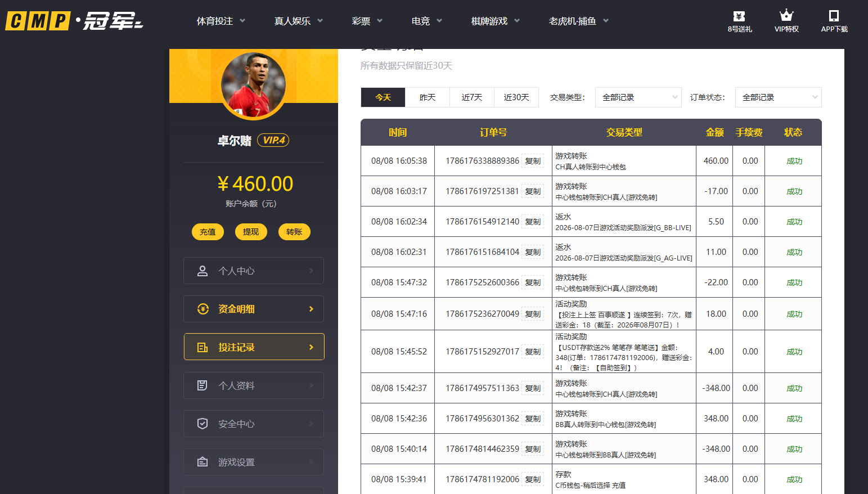Click the 金额 column header
Image resolution: width=868 pixels, height=494 pixels.
[x=715, y=132]
